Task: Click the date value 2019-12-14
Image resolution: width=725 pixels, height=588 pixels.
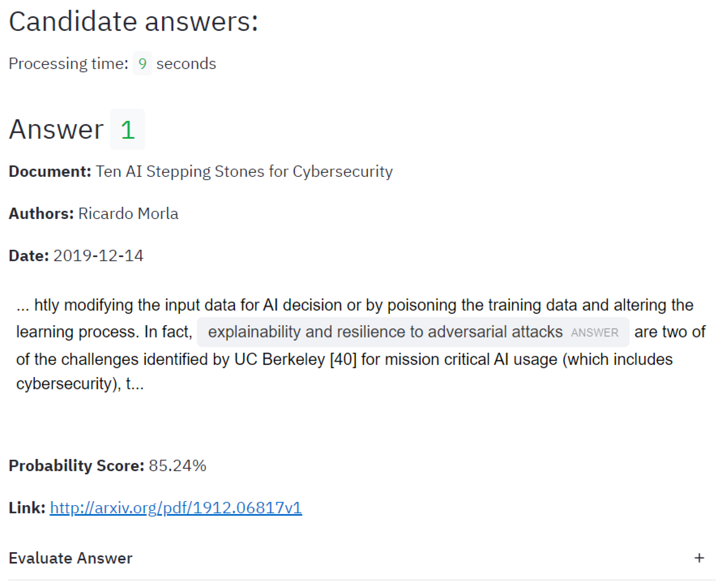Action: (98, 256)
